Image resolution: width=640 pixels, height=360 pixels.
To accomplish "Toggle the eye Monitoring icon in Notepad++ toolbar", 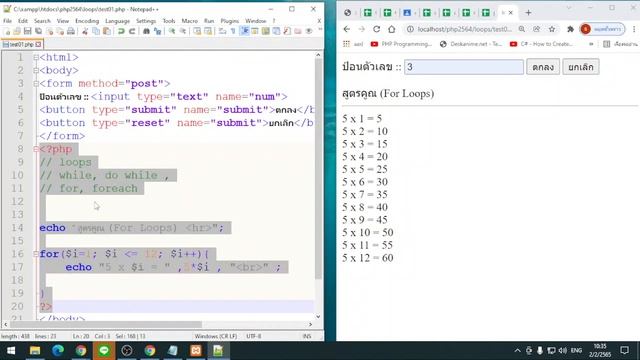I will [x=309, y=31].
